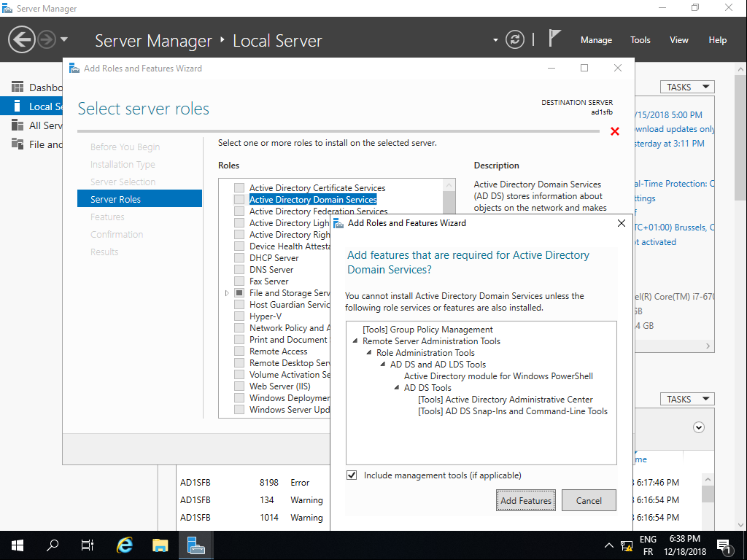Check the Active Directory Certificate Services role
Viewport: 747px width, 560px height.
[x=239, y=188]
